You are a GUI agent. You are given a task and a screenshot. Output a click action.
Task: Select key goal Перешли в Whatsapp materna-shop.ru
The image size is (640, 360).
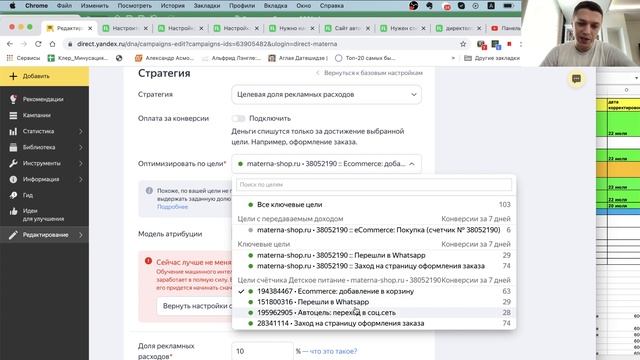(x=373, y=255)
